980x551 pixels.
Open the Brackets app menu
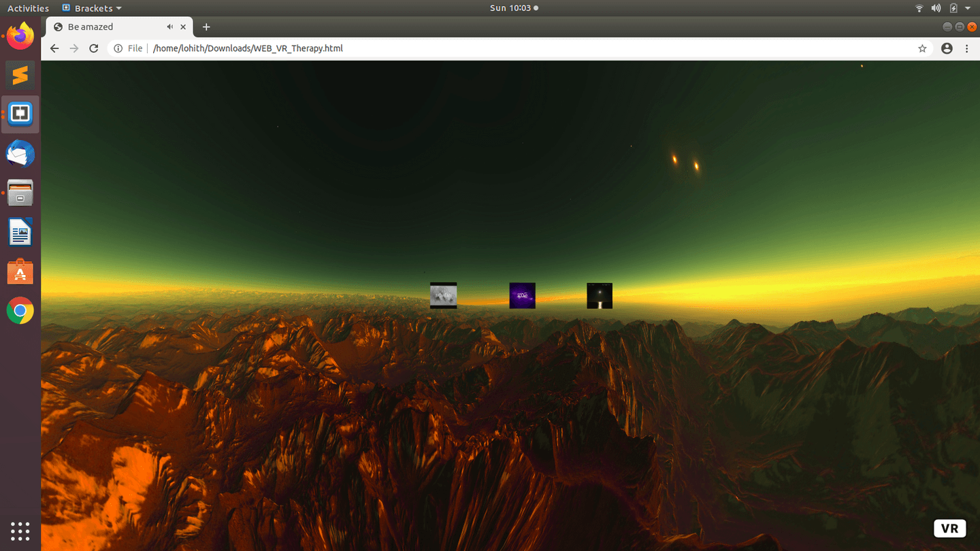[x=92, y=8]
